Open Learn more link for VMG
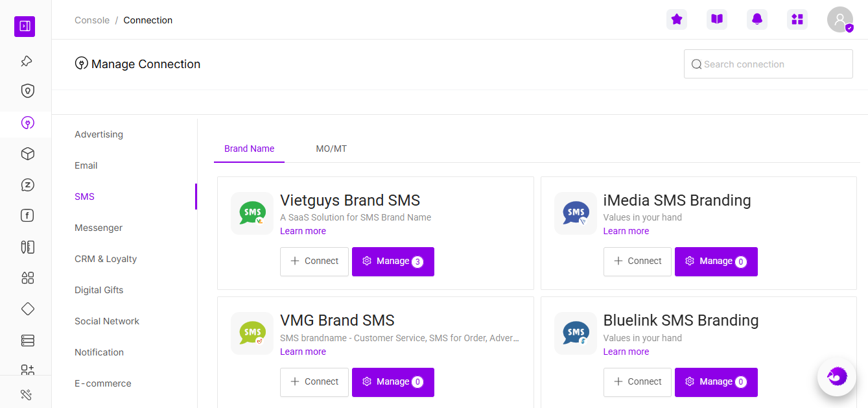The height and width of the screenshot is (408, 868). coord(303,352)
